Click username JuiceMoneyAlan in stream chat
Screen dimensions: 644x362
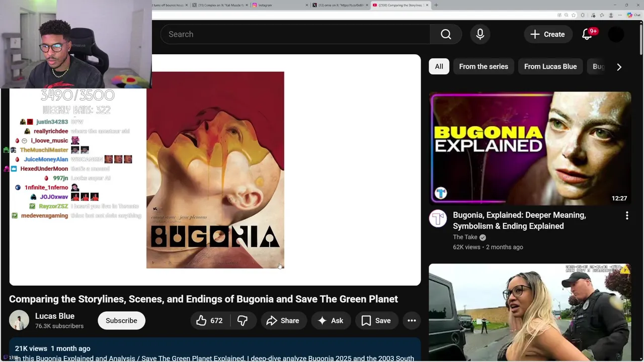(46, 159)
